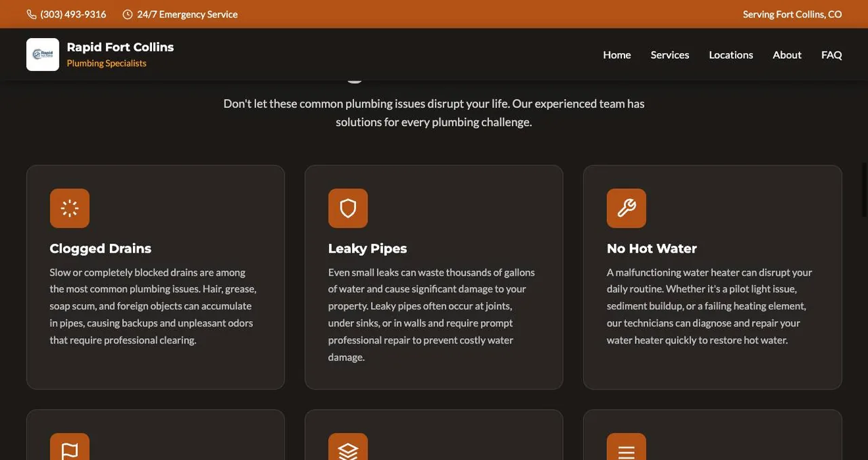
Task: Click the Rapid Fort Collins logo image
Action: pyautogui.click(x=43, y=55)
